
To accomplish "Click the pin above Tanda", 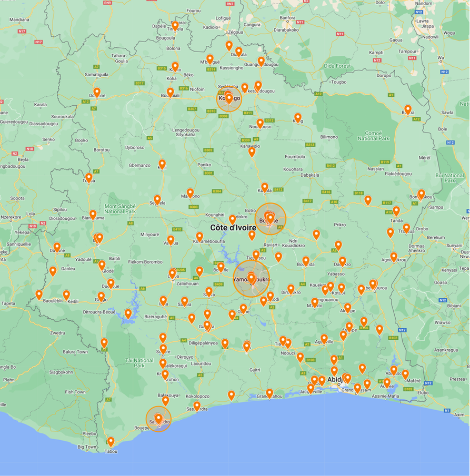I will [396, 211].
